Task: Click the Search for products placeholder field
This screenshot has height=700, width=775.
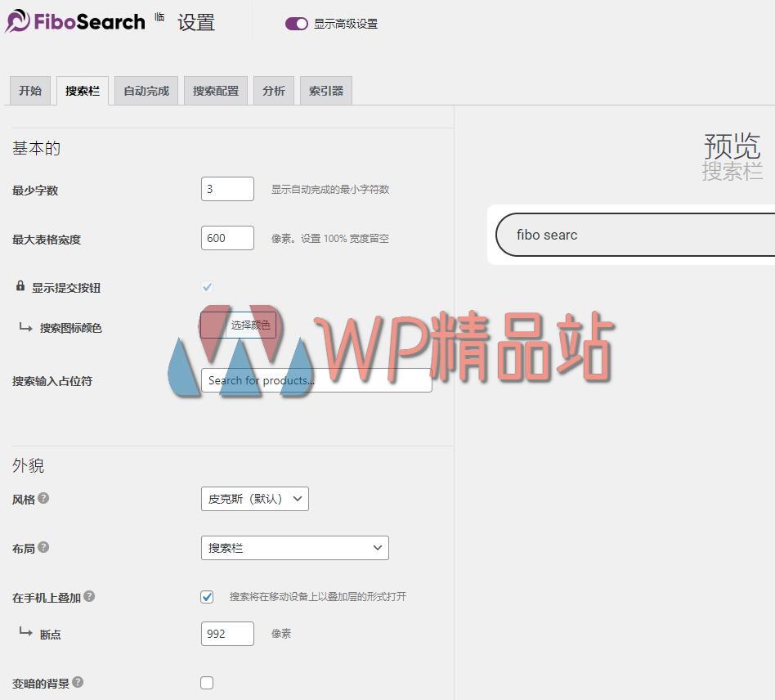Action: click(x=316, y=379)
